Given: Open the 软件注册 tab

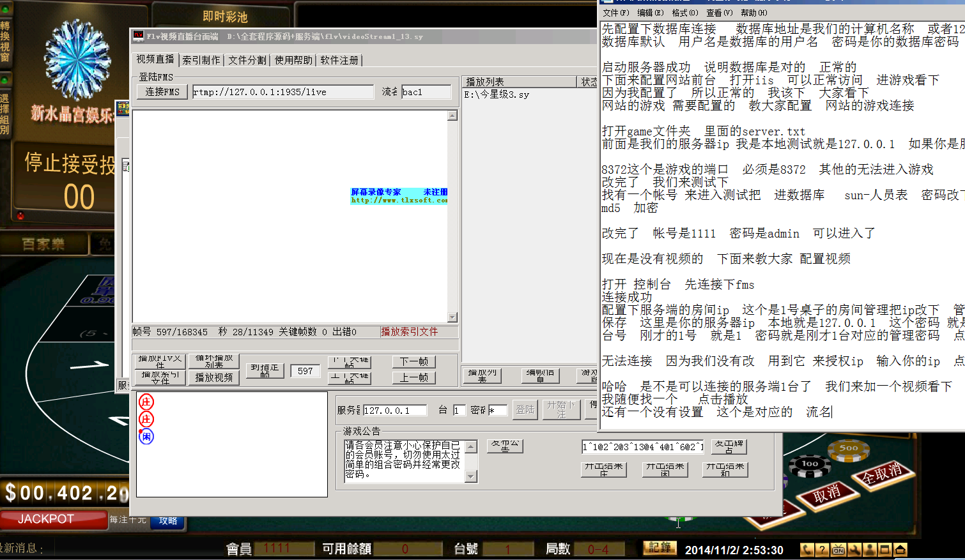Looking at the screenshot, I should tap(339, 60).
